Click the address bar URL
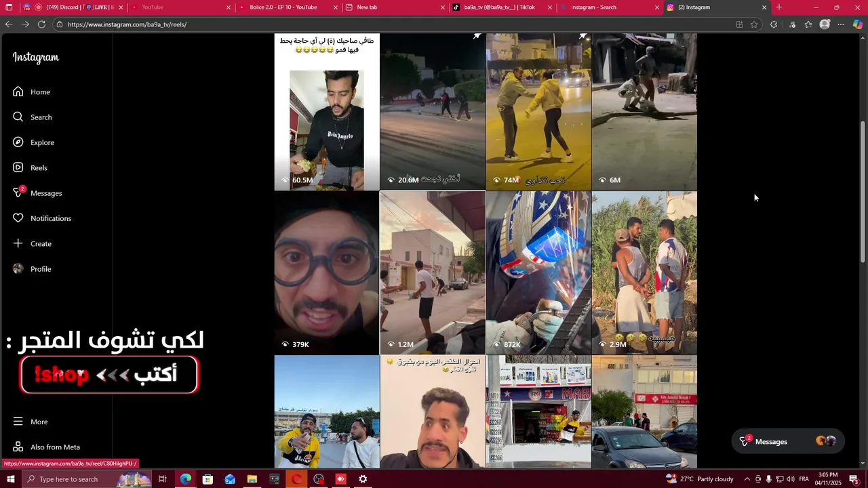This screenshot has width=868, height=488. (x=127, y=24)
